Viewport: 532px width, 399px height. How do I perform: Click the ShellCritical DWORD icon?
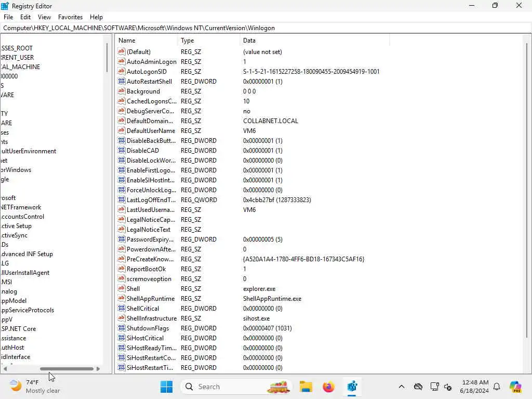122,308
